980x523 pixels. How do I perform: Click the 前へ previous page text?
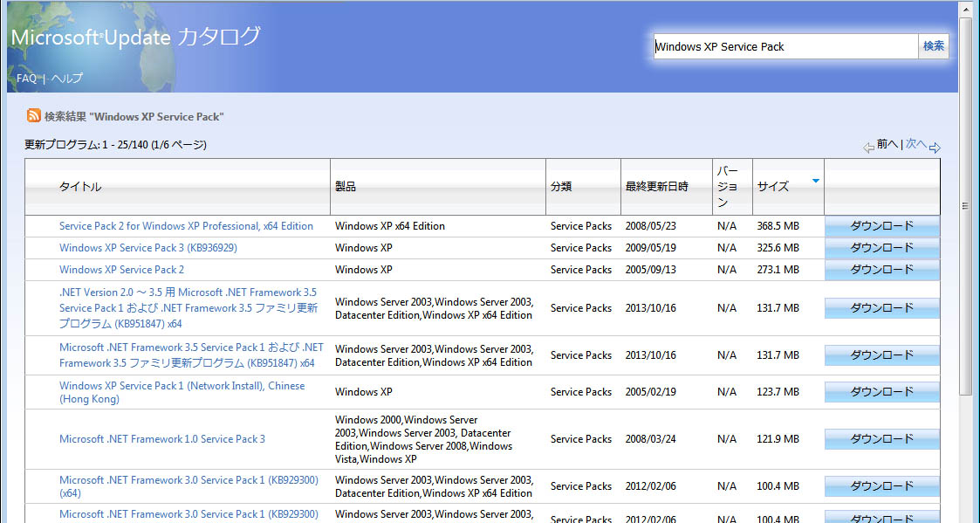click(887, 144)
